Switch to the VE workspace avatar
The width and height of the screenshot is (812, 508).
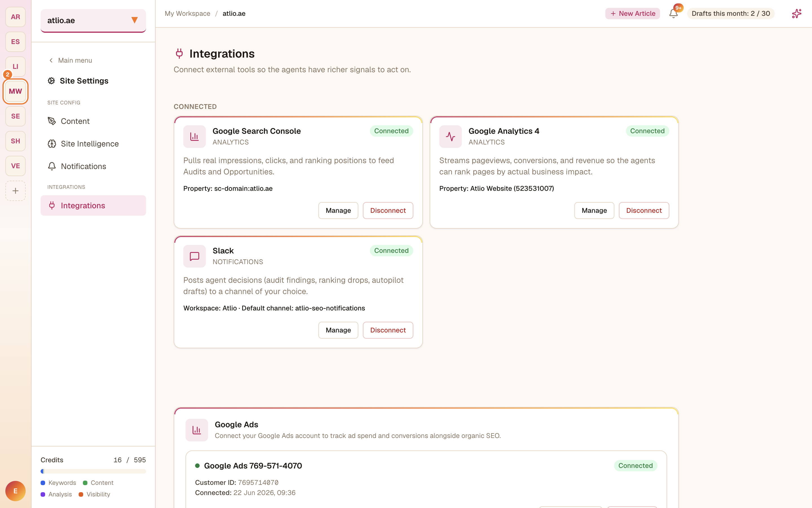16,166
